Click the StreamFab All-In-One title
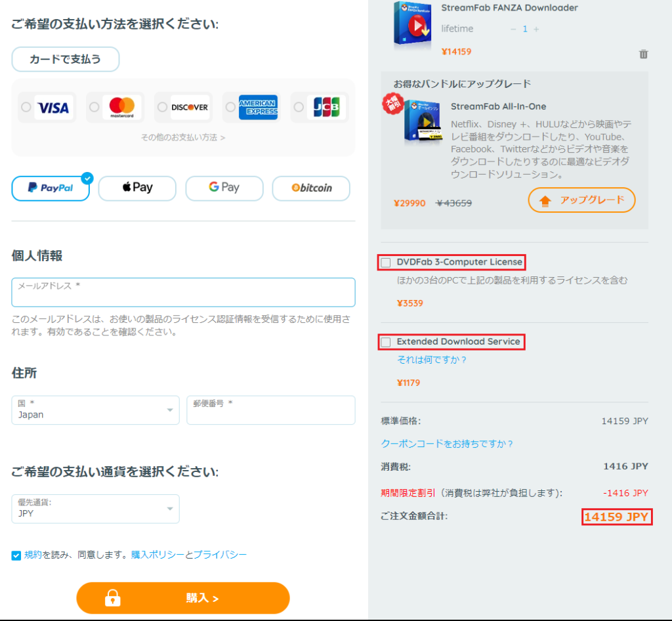 pyautogui.click(x=499, y=106)
